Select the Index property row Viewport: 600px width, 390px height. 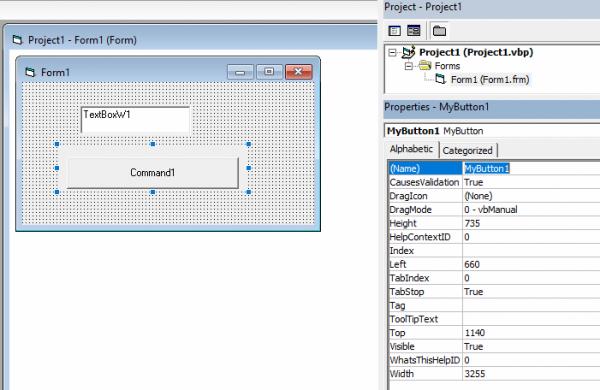[x=494, y=251]
